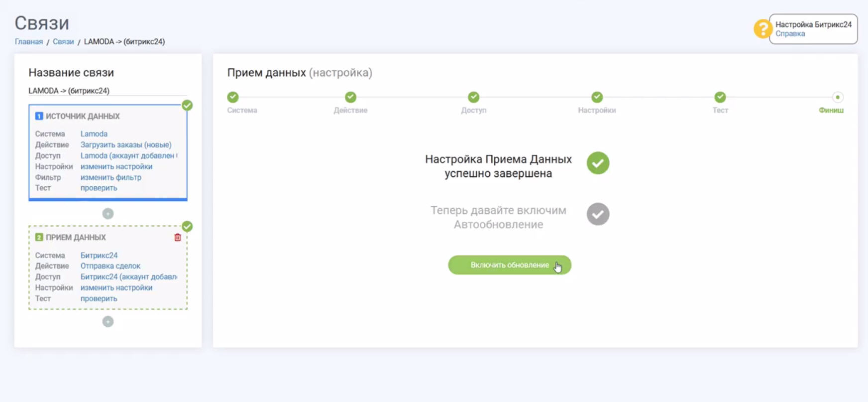Open Lamoda (аккаунт добавлен) access link
868x402 pixels.
click(129, 156)
